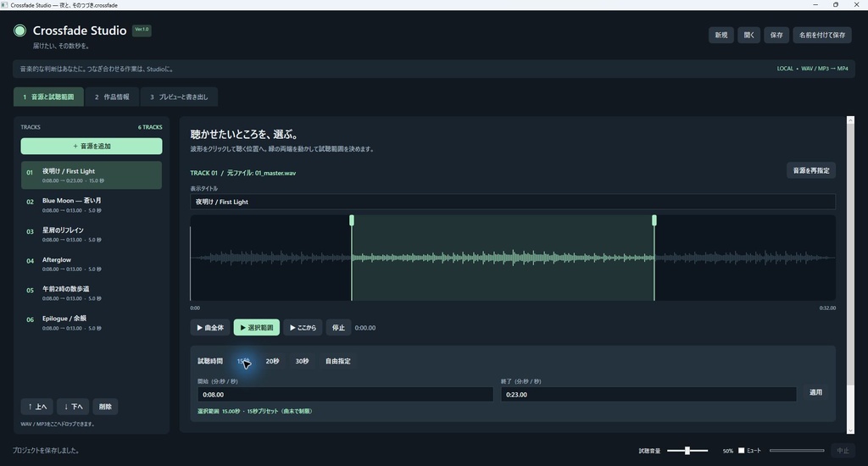Click inside the highlighted waveform selection

(503, 258)
